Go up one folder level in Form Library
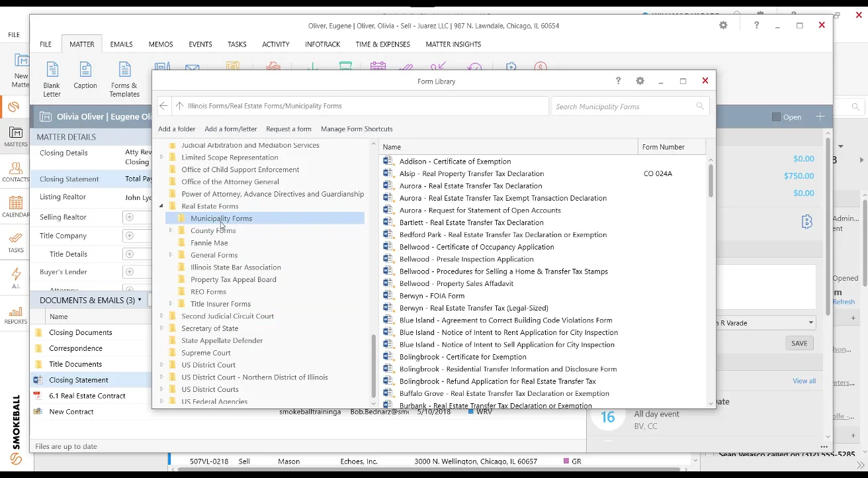 point(179,106)
